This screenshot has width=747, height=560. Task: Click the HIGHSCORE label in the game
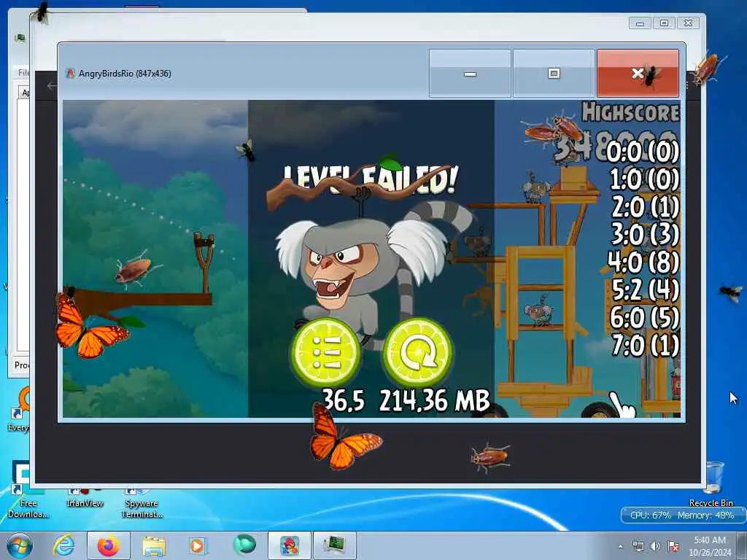631,112
